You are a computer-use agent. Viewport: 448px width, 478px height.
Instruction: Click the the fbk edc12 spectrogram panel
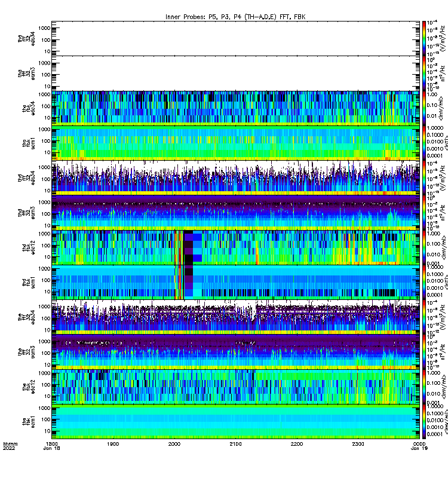pyautogui.click(x=235, y=387)
